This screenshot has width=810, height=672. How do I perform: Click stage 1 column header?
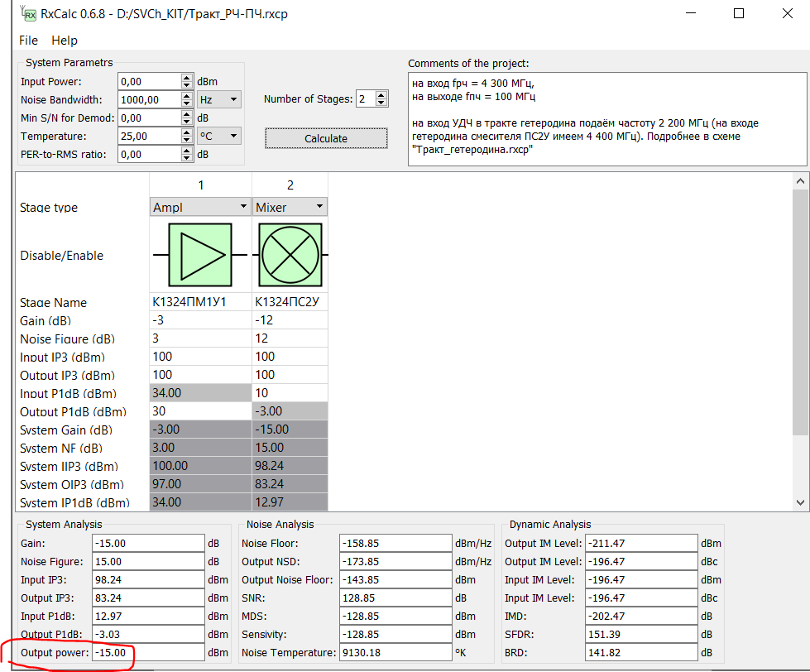point(200,185)
